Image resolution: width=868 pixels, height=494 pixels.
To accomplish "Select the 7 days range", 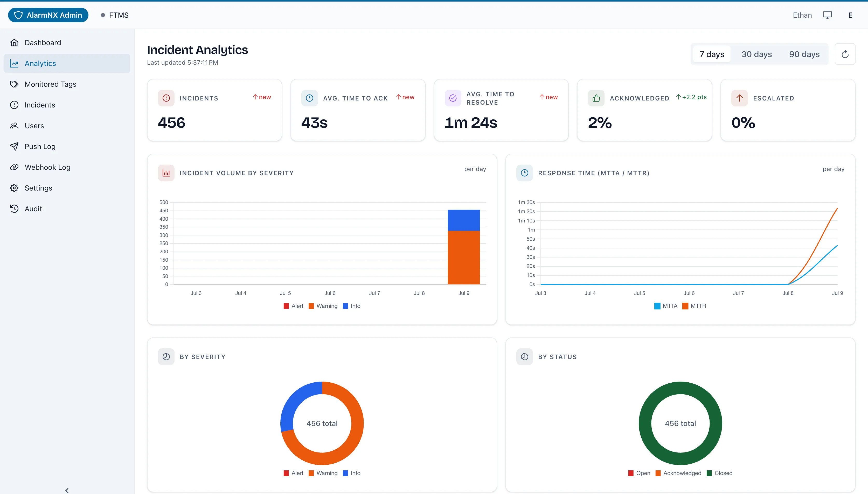I will pos(712,54).
